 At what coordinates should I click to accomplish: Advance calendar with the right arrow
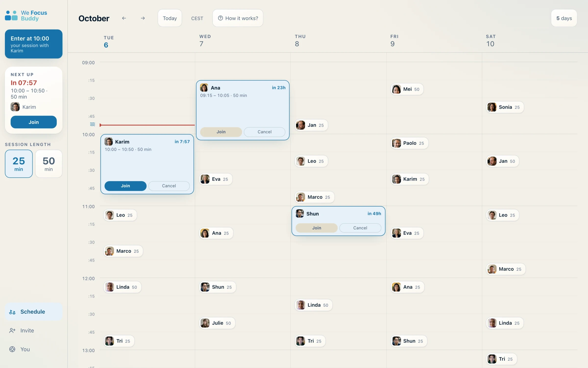click(143, 18)
